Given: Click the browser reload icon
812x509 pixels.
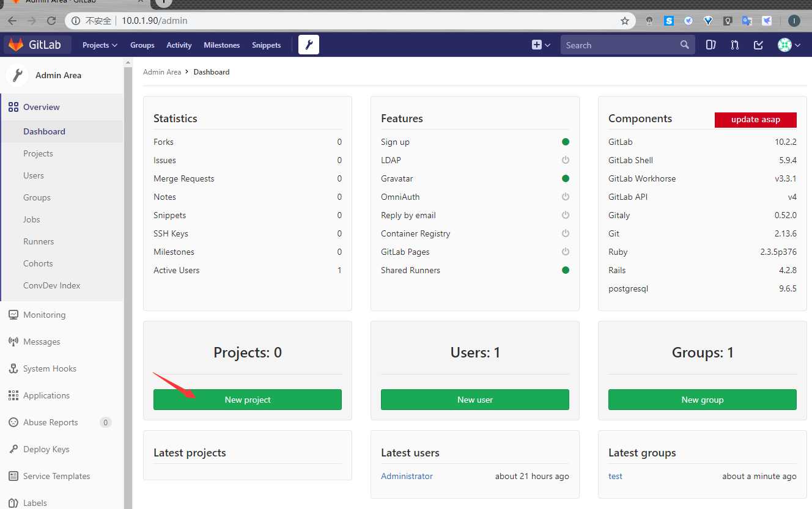Looking at the screenshot, I should point(51,20).
